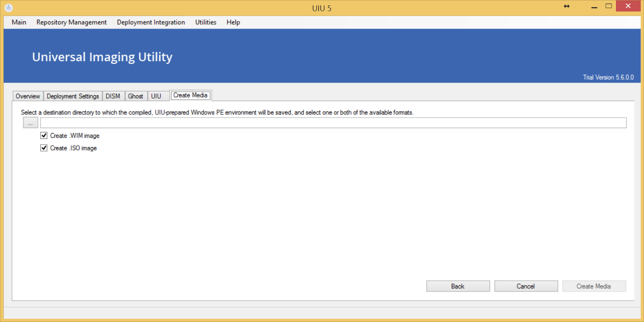Viewport: 644px width, 322px height.
Task: Click the browse (...) directory button
Action: (31, 123)
